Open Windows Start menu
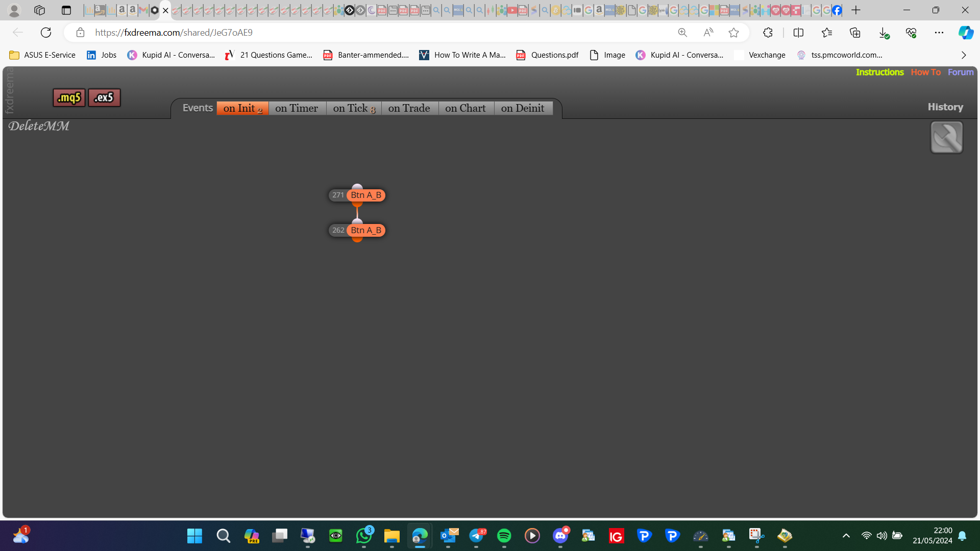This screenshot has height=551, width=980. (194, 536)
